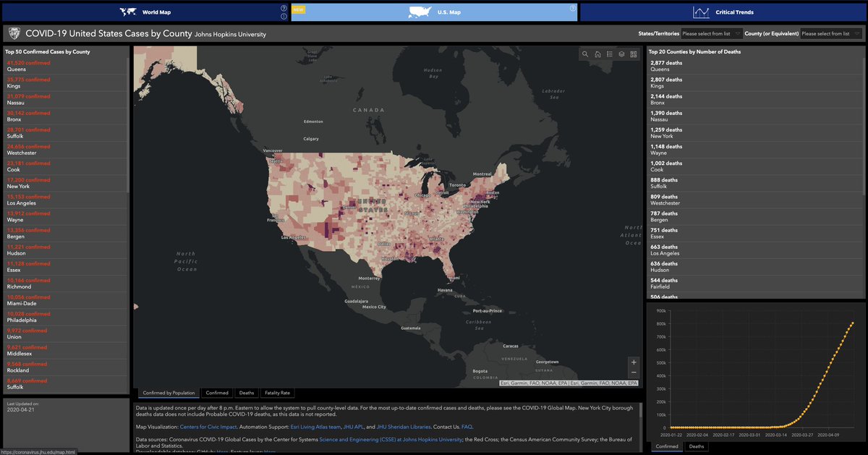This screenshot has width=868, height=455.
Task: Switch to the Critical Trends tab
Action: click(x=723, y=12)
